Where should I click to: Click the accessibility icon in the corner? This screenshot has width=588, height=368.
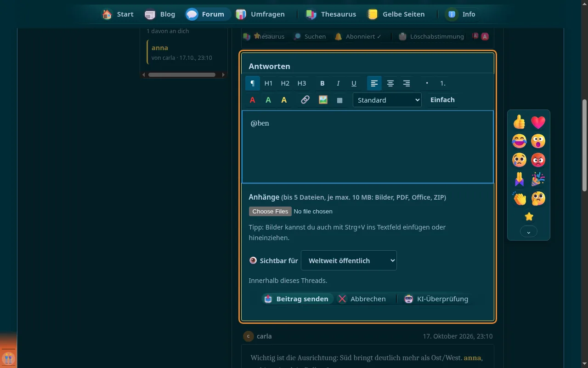click(x=8, y=358)
